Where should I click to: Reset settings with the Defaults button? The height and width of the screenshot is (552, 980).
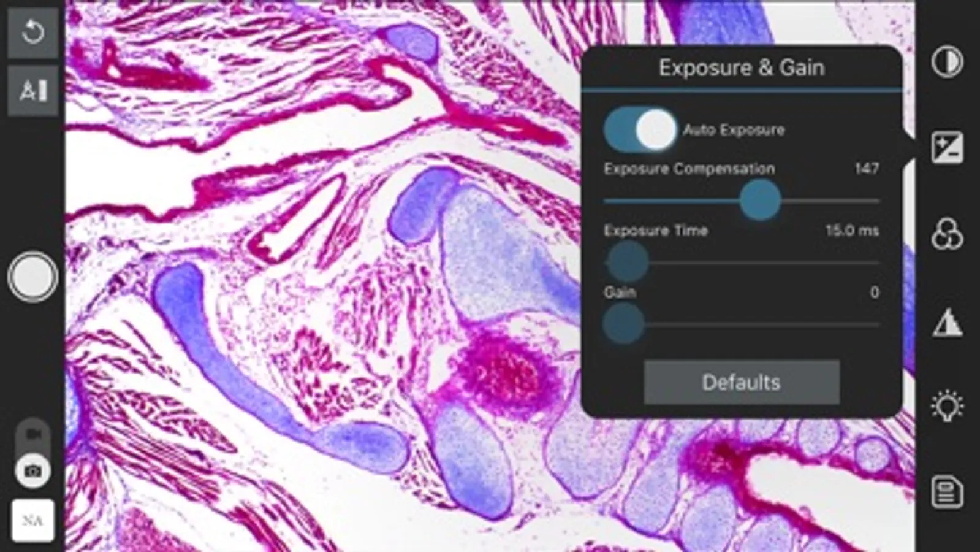point(742,382)
